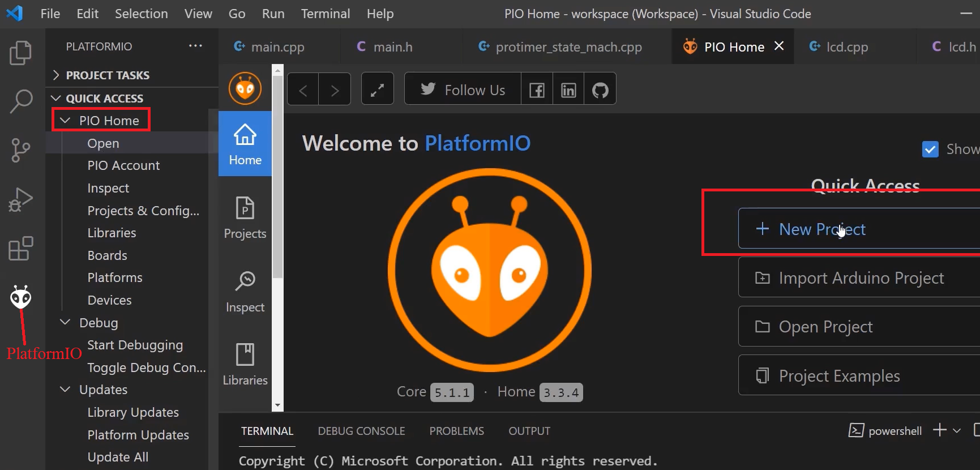Open the Extensions view
Viewport: 980px width, 470px height.
tap(21, 248)
